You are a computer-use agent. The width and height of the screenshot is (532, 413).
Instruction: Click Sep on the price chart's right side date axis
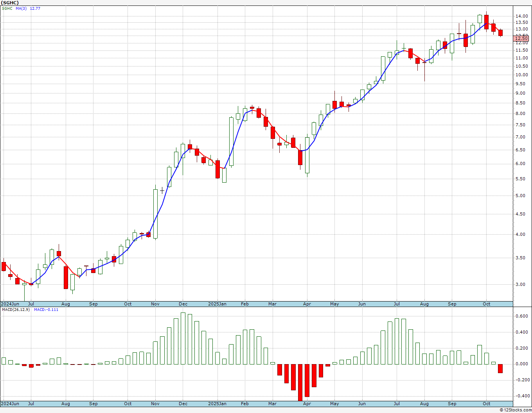point(452,304)
